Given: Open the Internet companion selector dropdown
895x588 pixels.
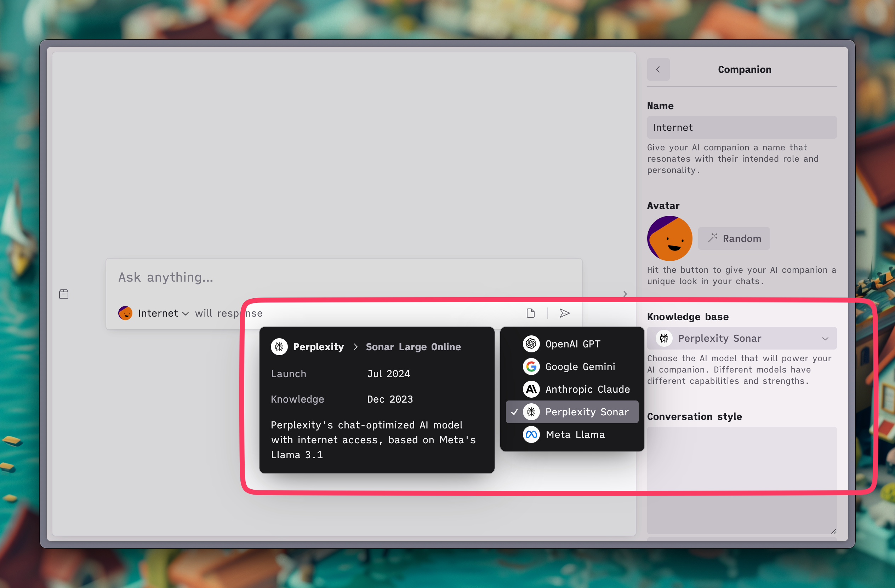Looking at the screenshot, I should tap(163, 313).
